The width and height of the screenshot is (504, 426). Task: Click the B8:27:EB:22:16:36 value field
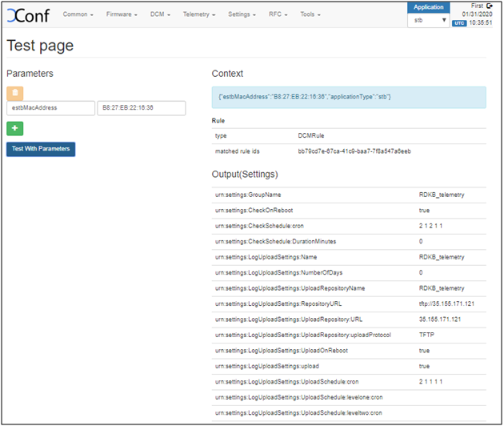tap(141, 108)
